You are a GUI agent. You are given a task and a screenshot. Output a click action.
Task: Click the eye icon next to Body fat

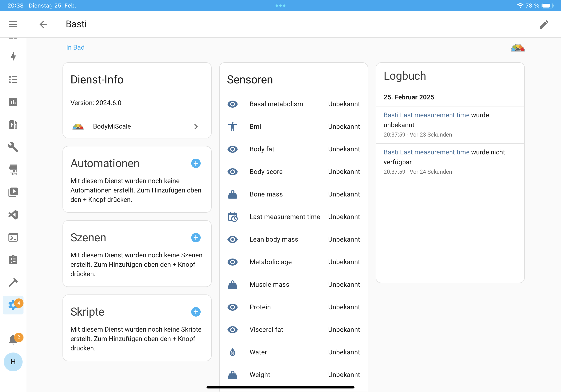(232, 149)
